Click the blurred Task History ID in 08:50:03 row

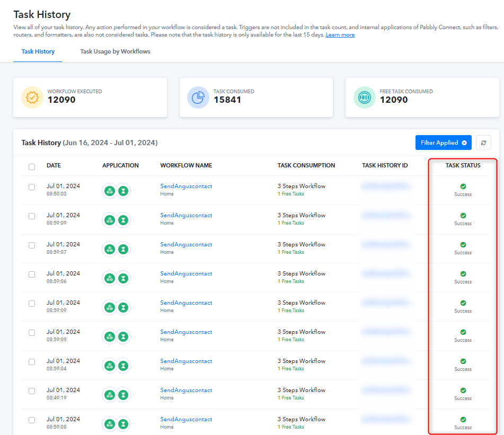(386, 185)
